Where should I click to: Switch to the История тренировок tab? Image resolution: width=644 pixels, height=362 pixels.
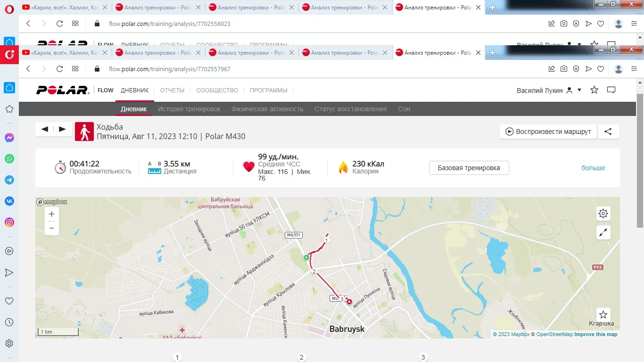pyautogui.click(x=189, y=109)
